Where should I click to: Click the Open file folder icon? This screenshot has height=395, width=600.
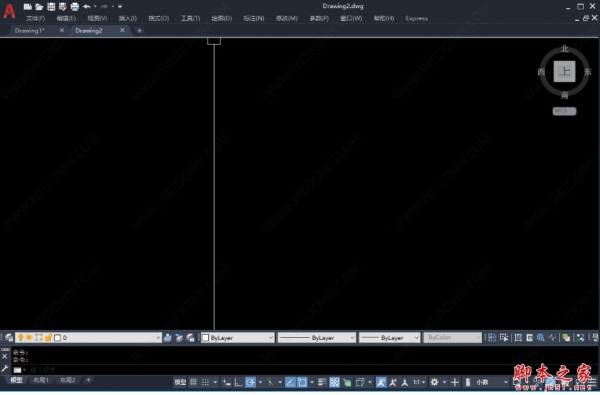pos(39,7)
